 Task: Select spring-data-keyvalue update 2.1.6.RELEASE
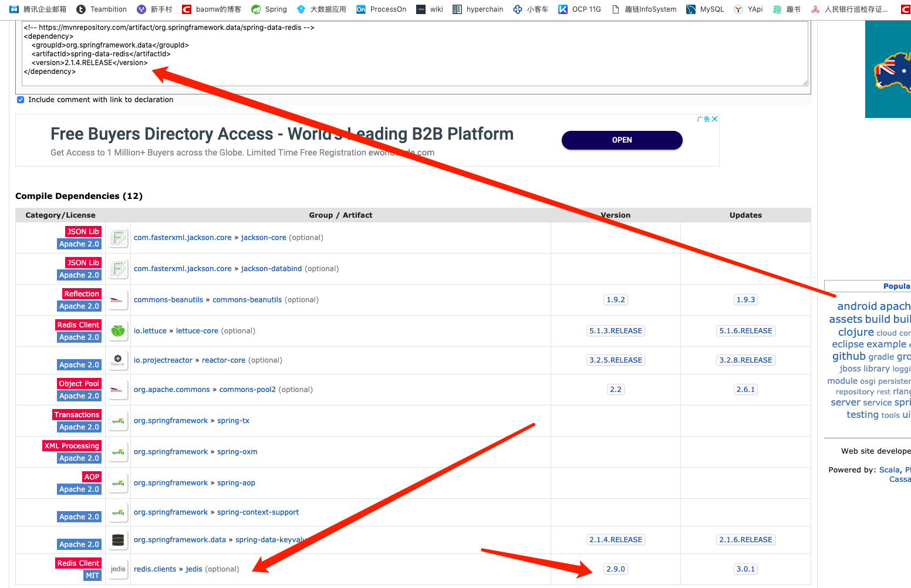tap(746, 540)
